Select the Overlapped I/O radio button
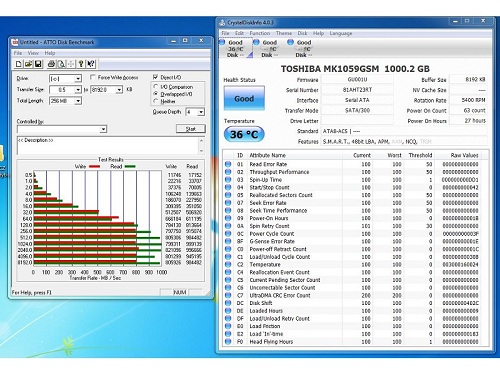The height and width of the screenshot is (375, 500). [x=155, y=94]
